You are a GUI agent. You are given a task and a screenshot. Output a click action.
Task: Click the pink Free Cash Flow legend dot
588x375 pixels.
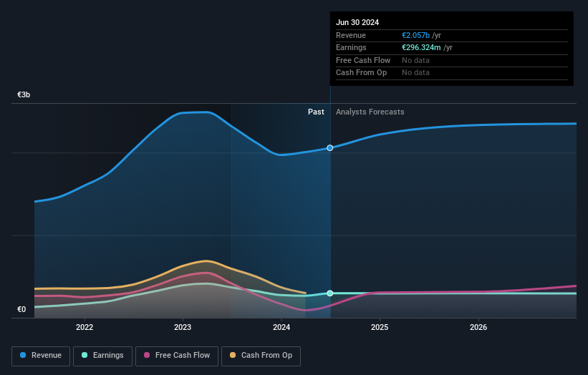pyautogui.click(x=147, y=355)
